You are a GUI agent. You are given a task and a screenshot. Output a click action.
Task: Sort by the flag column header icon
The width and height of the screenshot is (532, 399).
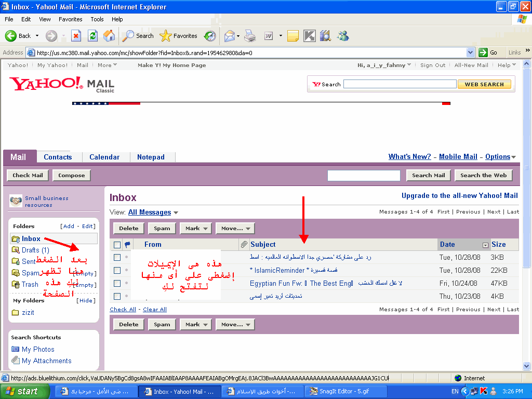pyautogui.click(x=127, y=244)
